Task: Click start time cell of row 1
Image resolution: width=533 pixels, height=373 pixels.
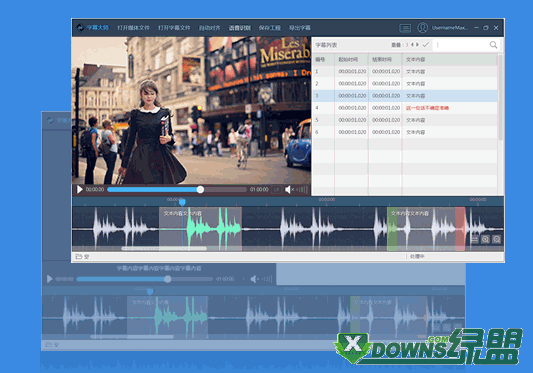Action: click(x=352, y=71)
